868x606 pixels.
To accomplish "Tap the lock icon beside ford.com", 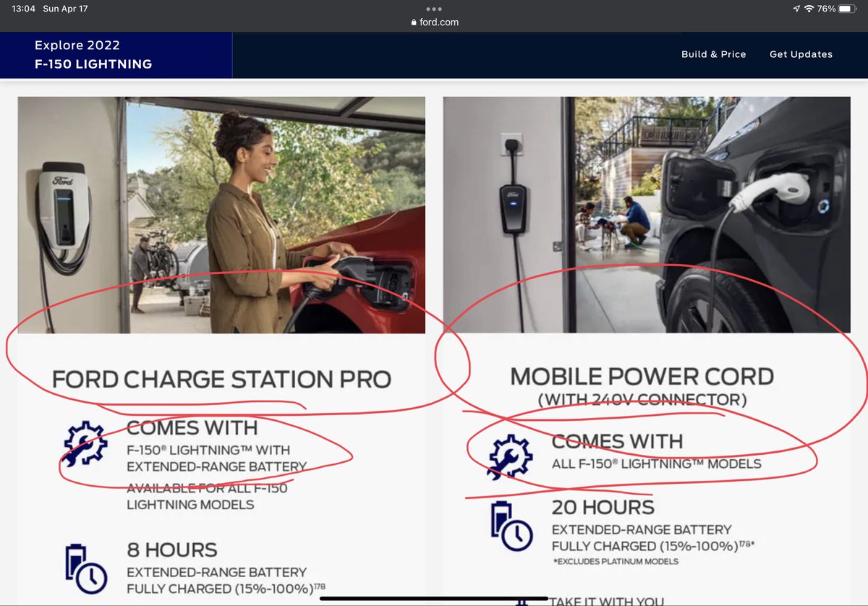I will coord(414,22).
